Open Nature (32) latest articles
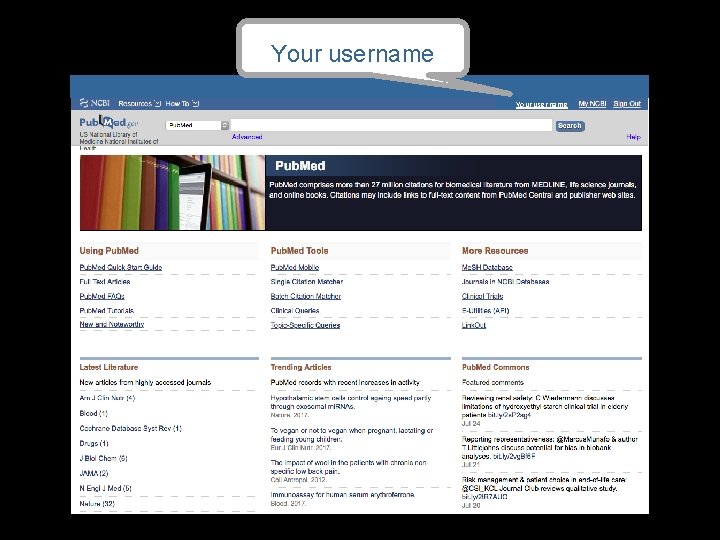This screenshot has width=720, height=540. [97, 504]
